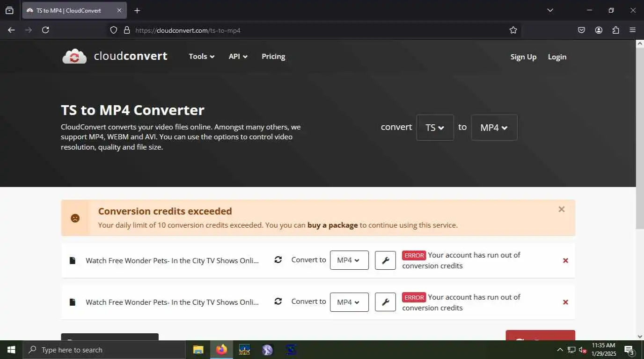Click the second file's document icon

click(73, 302)
